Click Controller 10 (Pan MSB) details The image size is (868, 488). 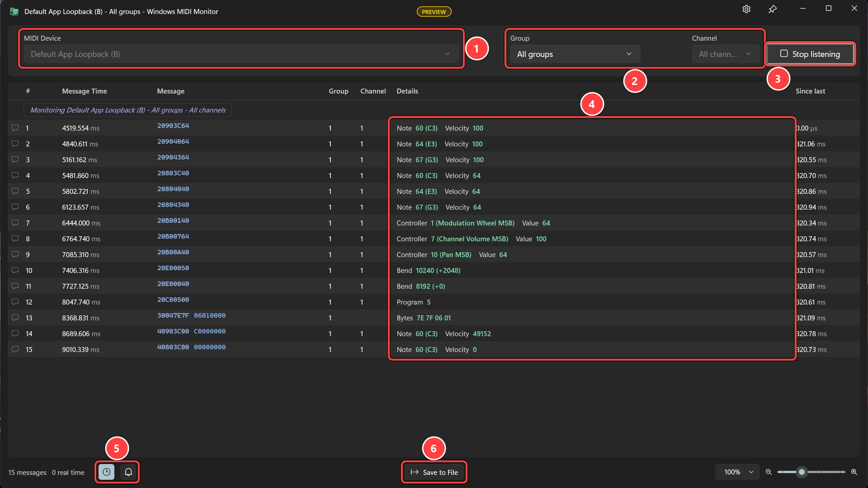[452, 255]
